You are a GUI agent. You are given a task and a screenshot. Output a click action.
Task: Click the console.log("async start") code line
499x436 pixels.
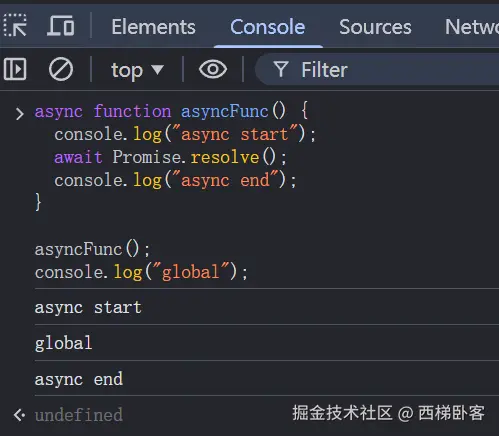[x=185, y=134]
